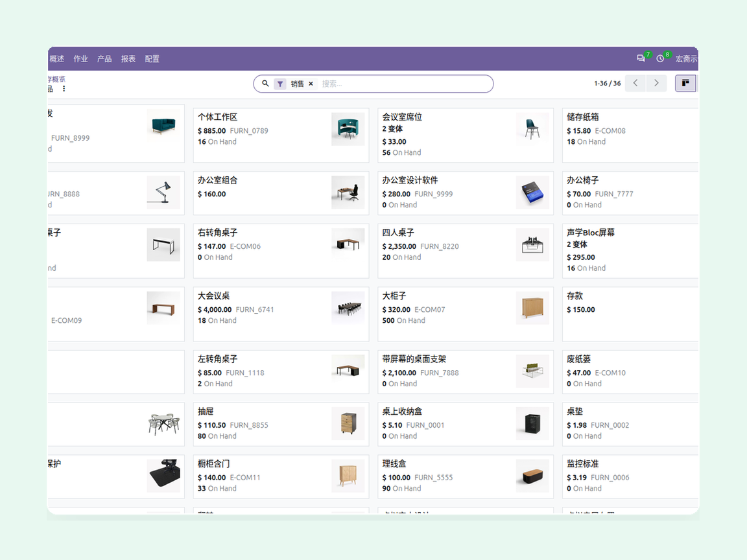
Task: Open 概述 menu
Action: (x=56, y=58)
